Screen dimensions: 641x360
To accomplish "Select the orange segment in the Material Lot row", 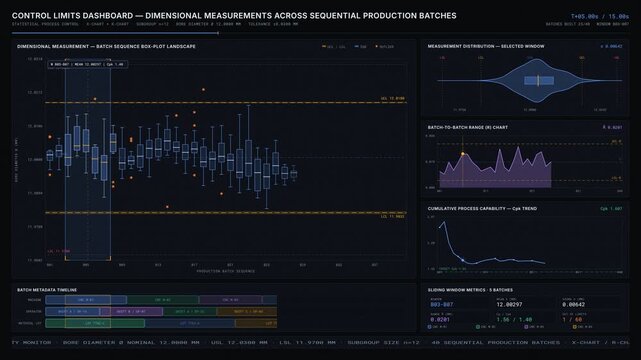I will click(256, 323).
